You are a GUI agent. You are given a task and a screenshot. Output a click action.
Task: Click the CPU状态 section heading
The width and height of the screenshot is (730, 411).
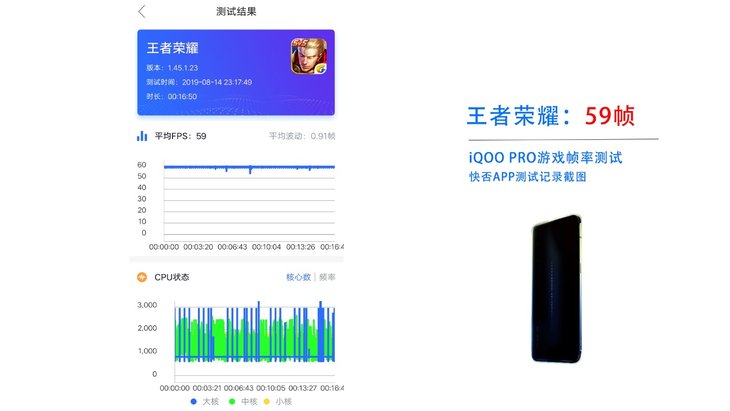pos(172,277)
